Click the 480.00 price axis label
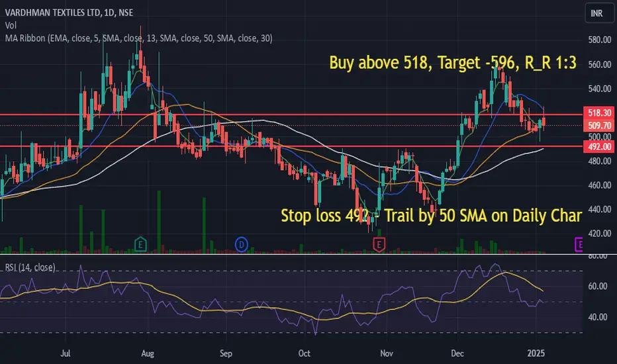This screenshot has height=364, width=617. pos(600,161)
